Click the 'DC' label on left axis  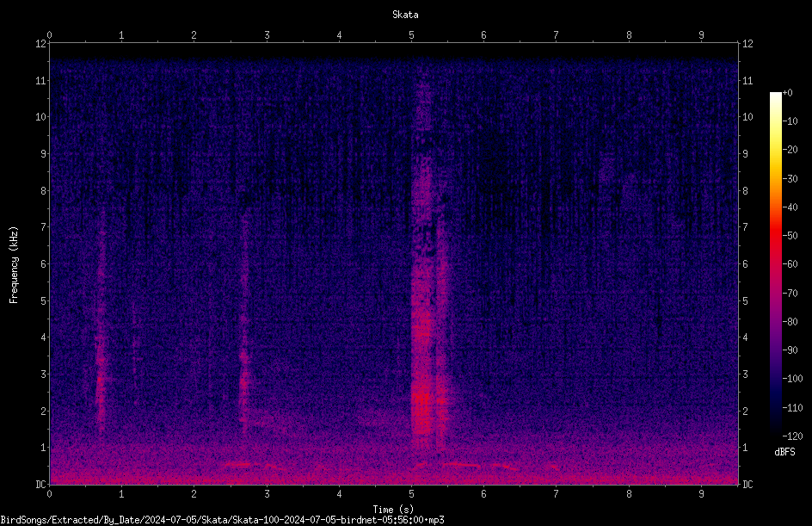40,484
